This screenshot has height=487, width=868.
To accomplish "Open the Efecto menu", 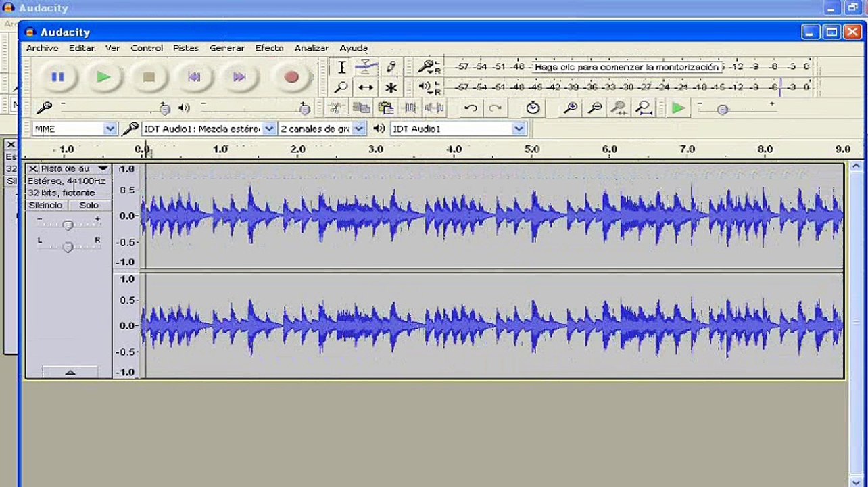I will (269, 48).
